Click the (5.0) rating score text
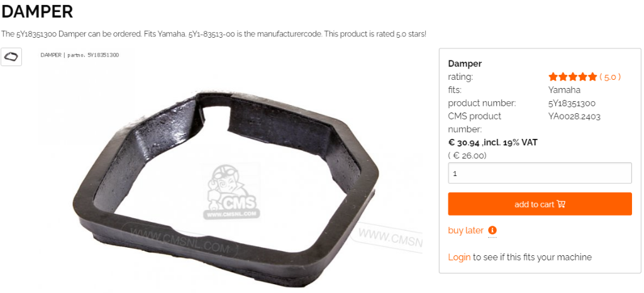This screenshot has height=293, width=644. 610,77
